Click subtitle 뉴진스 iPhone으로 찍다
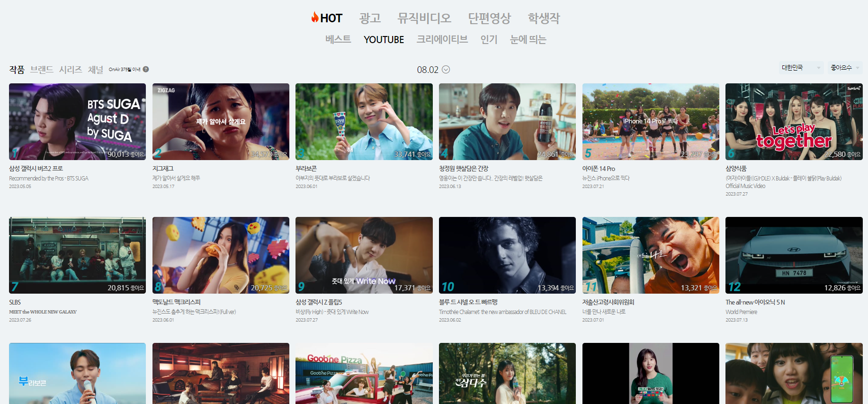The image size is (868, 404). click(x=606, y=179)
